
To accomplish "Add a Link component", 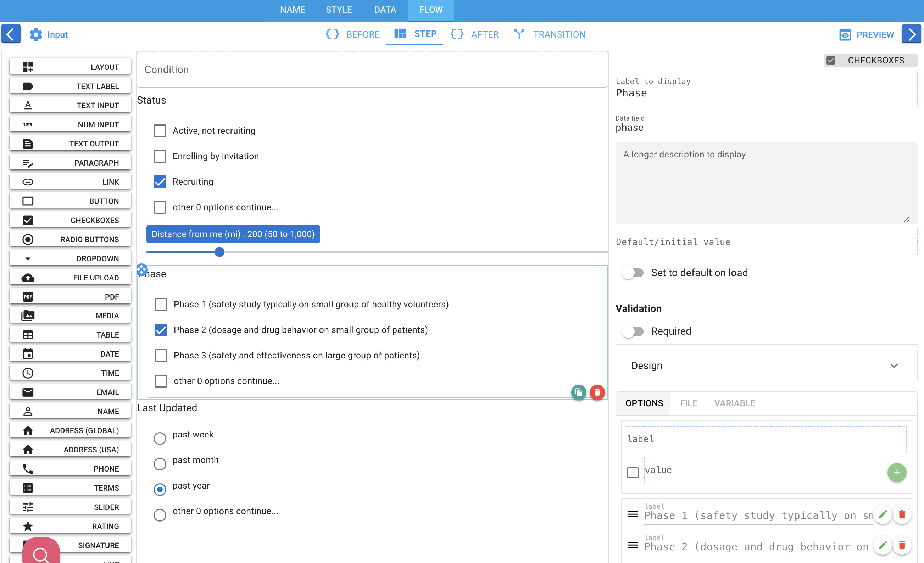I will pyautogui.click(x=70, y=182).
